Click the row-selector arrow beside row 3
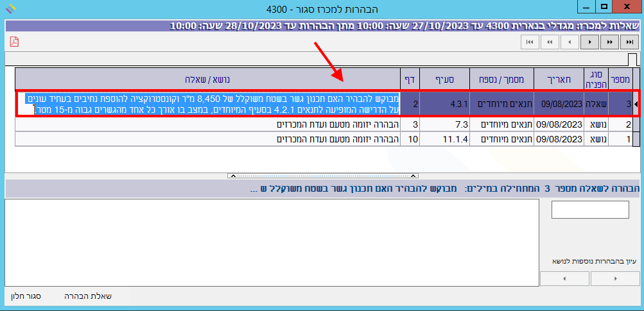 click(x=636, y=103)
